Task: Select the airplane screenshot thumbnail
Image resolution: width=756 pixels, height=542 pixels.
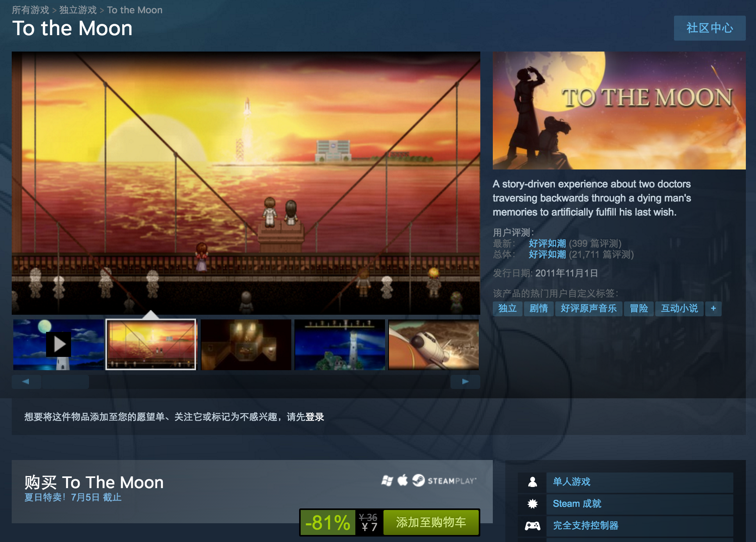Action: click(x=433, y=344)
